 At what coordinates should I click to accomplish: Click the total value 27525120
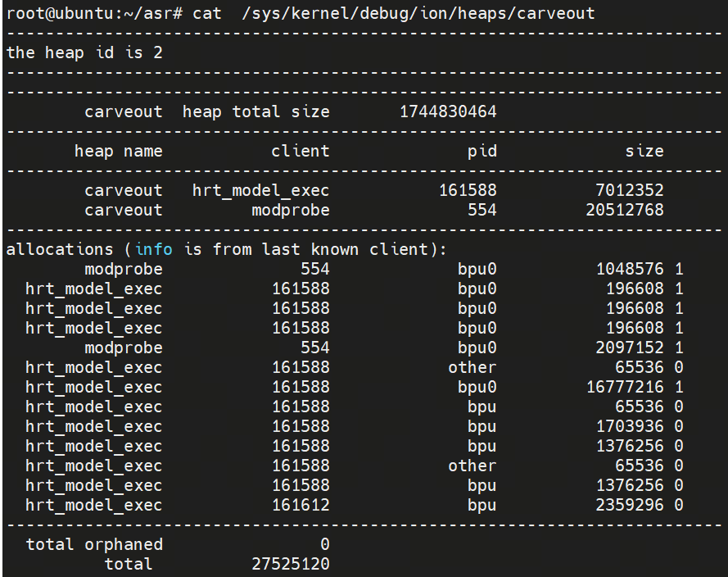click(291, 564)
